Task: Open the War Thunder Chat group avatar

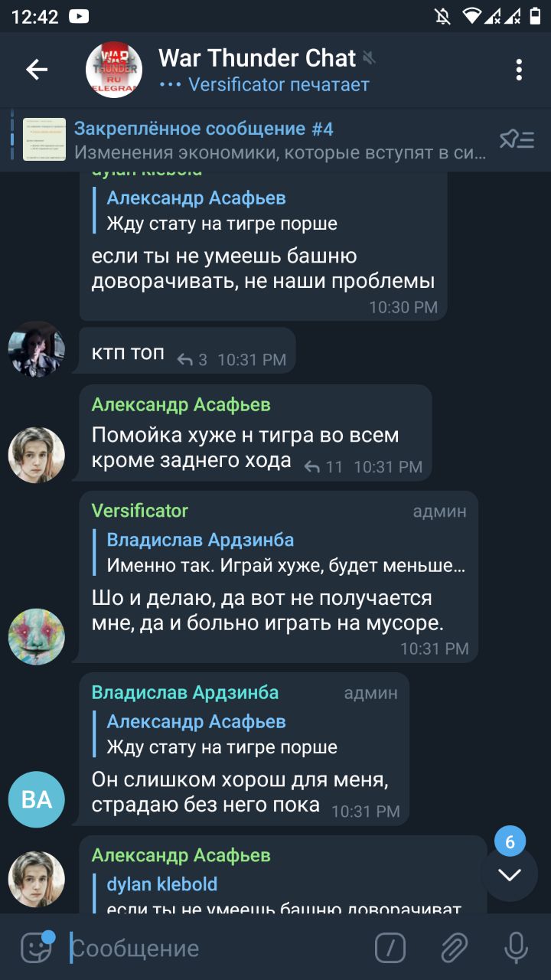Action: [114, 70]
